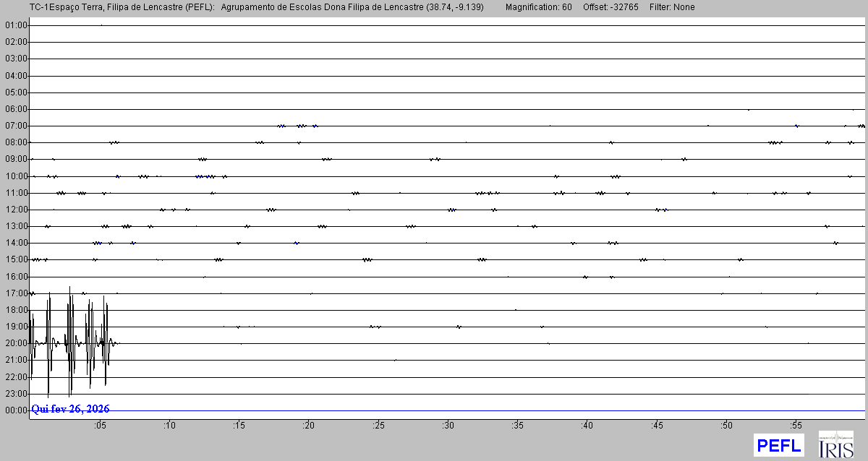Select the 17:00 hour row label
This screenshot has height=461, width=868.
click(16, 293)
